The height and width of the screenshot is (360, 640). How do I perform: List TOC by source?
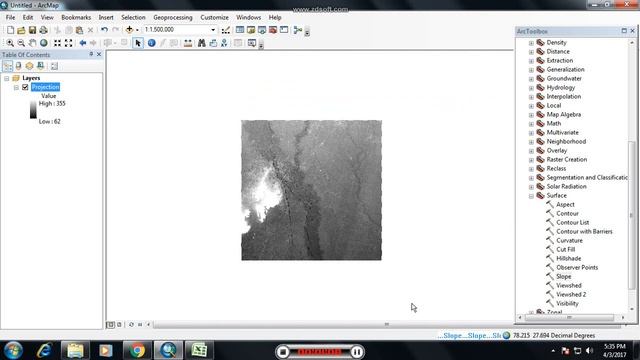[x=18, y=66]
